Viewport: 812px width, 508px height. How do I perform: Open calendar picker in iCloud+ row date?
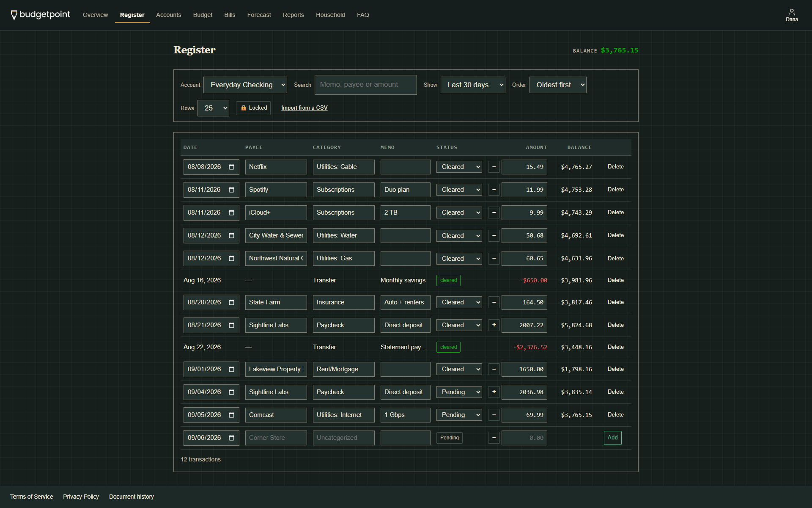click(231, 213)
